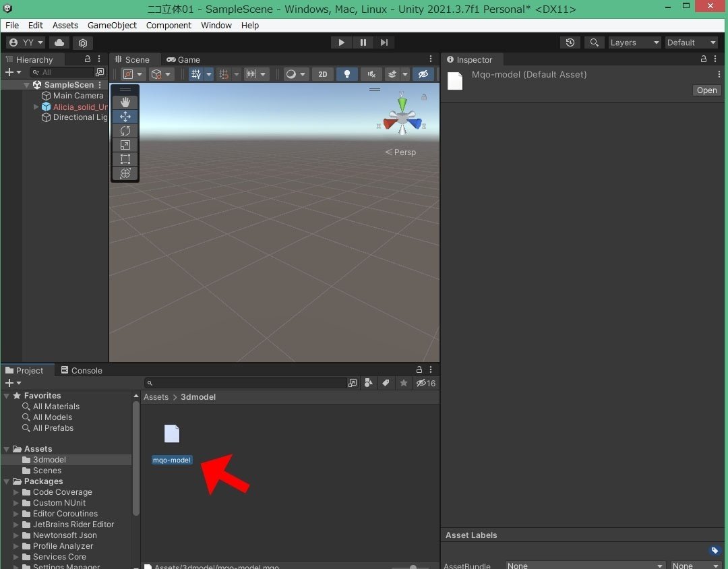728x569 pixels.
Task: Toggle scene audio mute
Action: [371, 74]
